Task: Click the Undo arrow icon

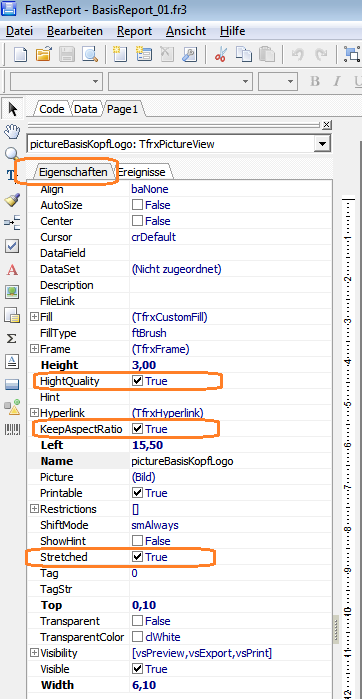Action: 297,54
